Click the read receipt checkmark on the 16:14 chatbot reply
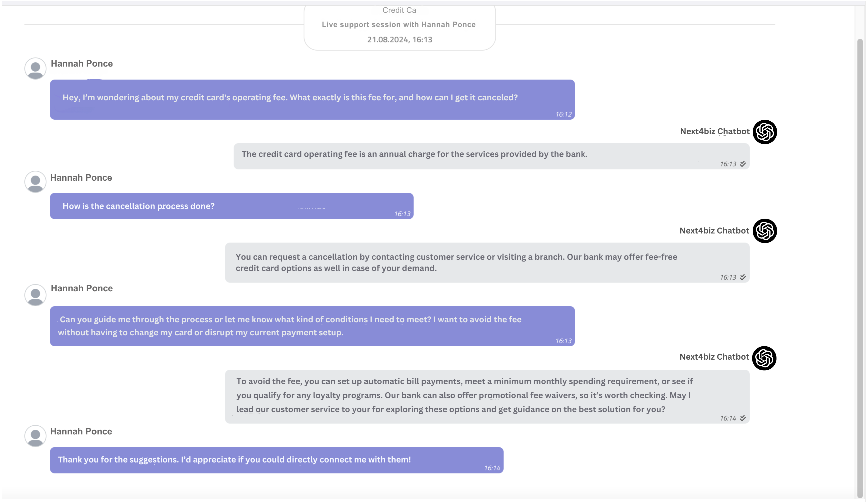868x502 pixels. click(x=742, y=418)
